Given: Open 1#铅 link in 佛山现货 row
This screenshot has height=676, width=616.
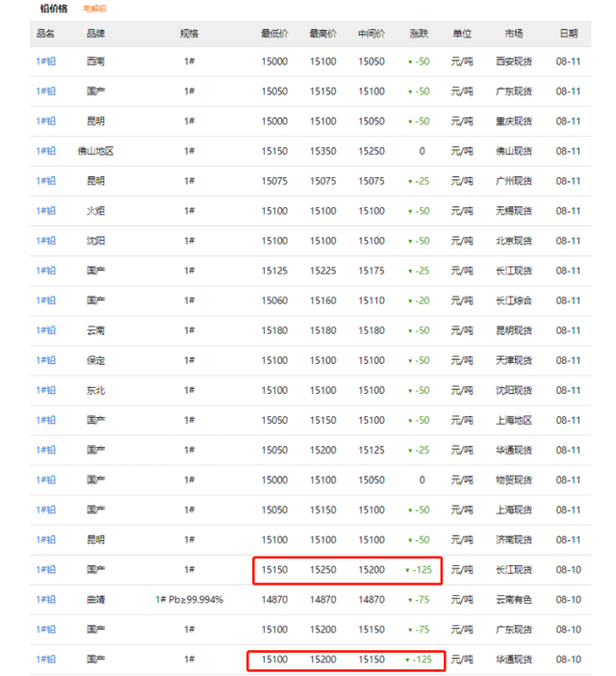Looking at the screenshot, I should coord(45,151).
